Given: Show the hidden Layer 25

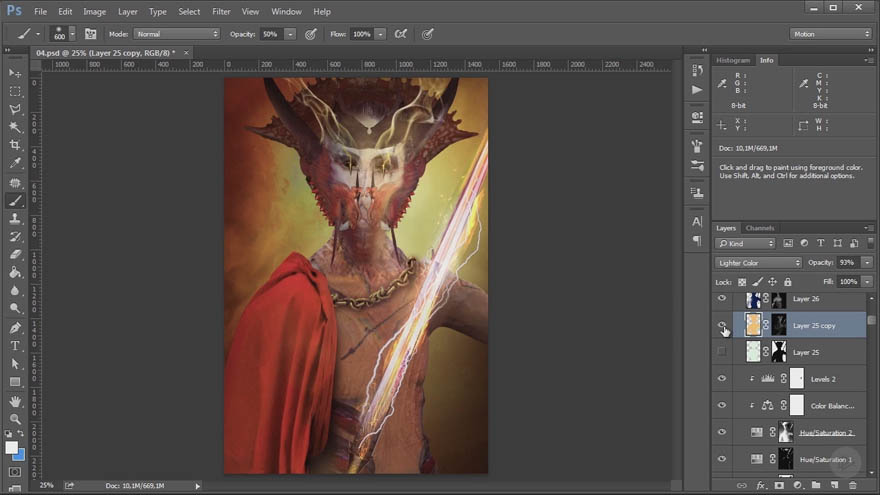Looking at the screenshot, I should [x=722, y=352].
